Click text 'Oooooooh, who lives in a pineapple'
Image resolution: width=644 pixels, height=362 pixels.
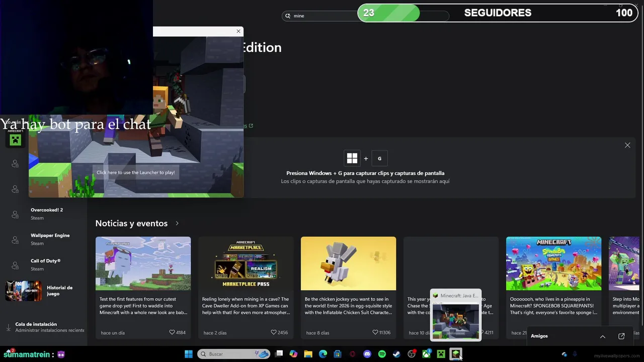[x=550, y=299]
